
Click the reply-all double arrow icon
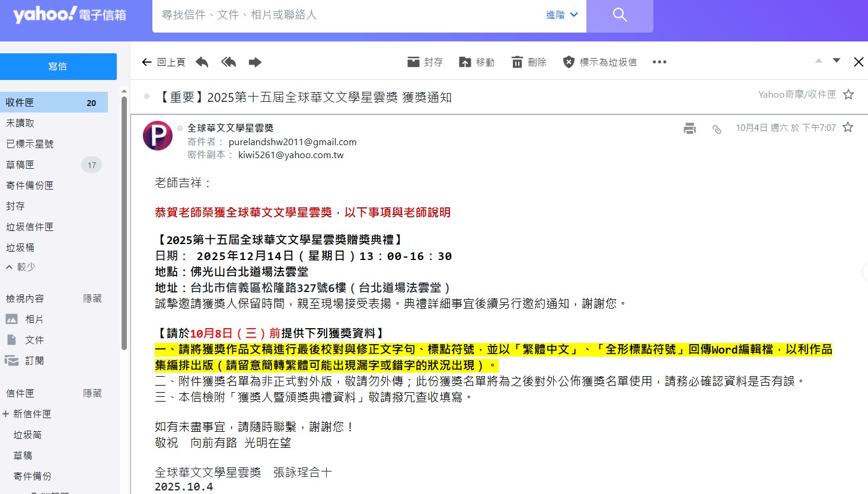click(x=228, y=62)
